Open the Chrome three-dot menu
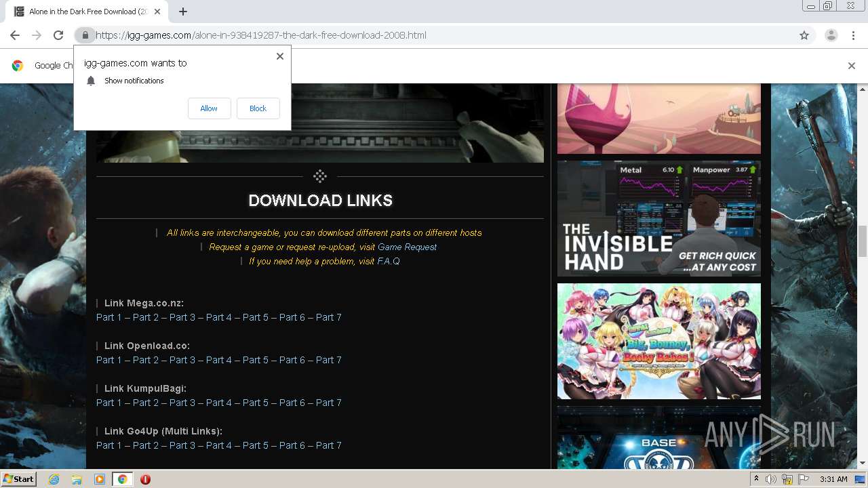 pos(853,35)
